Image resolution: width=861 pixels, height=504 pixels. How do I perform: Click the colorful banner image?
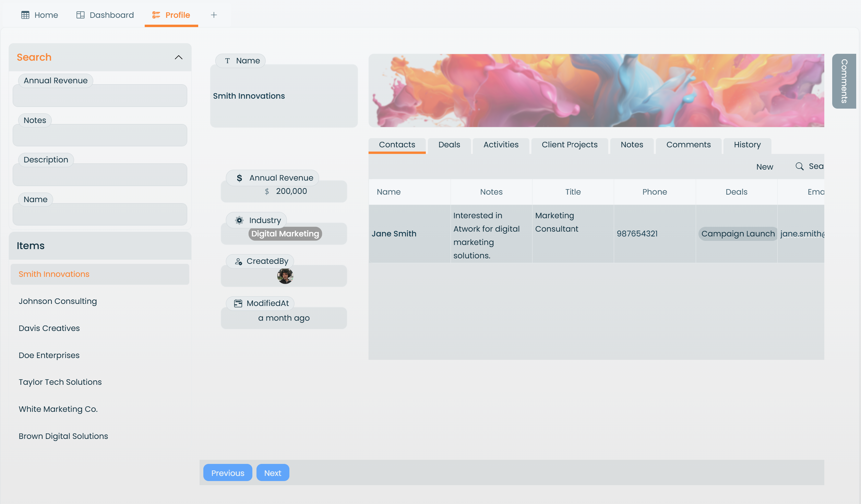[596, 90]
